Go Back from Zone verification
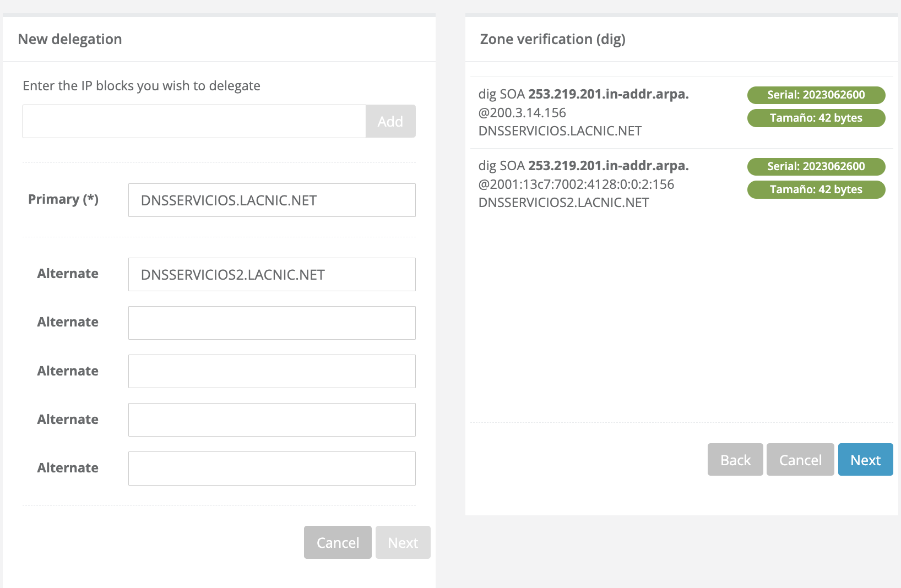Viewport: 901px width, 588px height. pos(735,460)
